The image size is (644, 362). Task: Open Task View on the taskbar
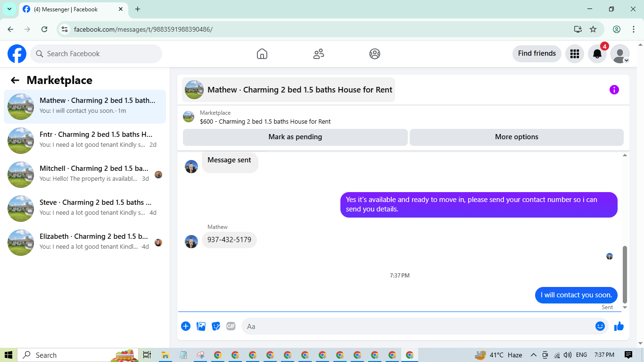[x=147, y=355]
